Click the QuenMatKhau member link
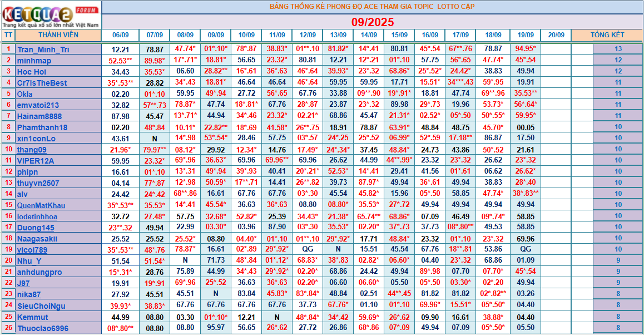 [41, 205]
